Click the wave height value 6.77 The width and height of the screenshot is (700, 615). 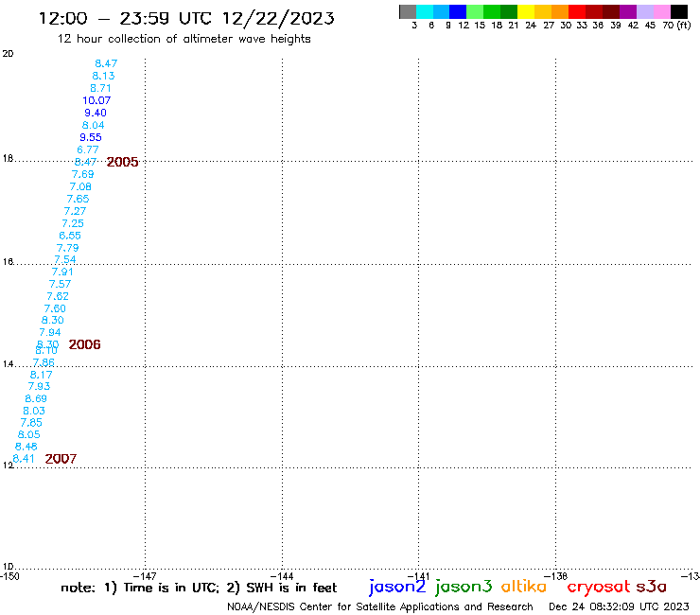88,150
